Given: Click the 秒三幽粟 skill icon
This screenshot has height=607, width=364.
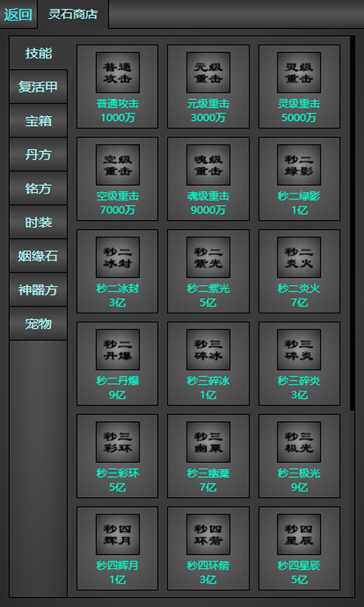Looking at the screenshot, I should [208, 442].
